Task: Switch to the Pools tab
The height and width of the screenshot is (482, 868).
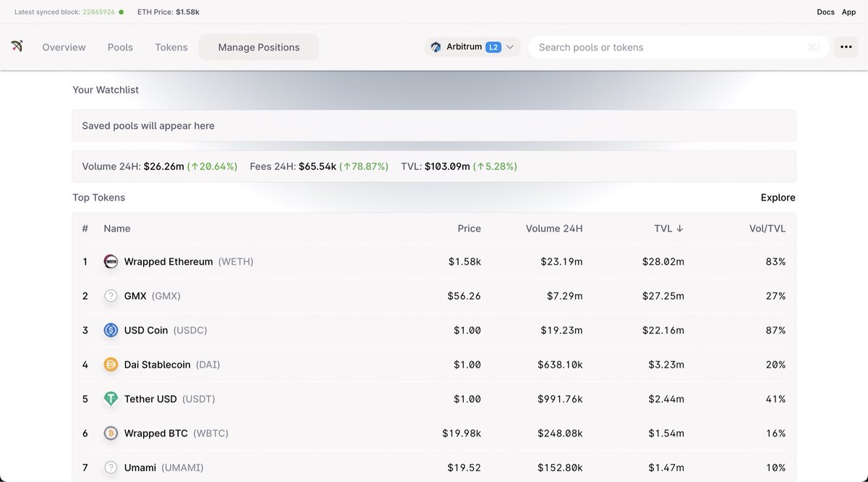Action: pos(120,47)
